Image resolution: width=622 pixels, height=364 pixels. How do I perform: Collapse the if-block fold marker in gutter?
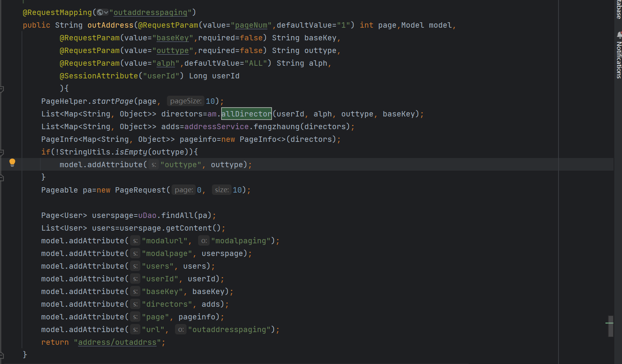point(2,152)
